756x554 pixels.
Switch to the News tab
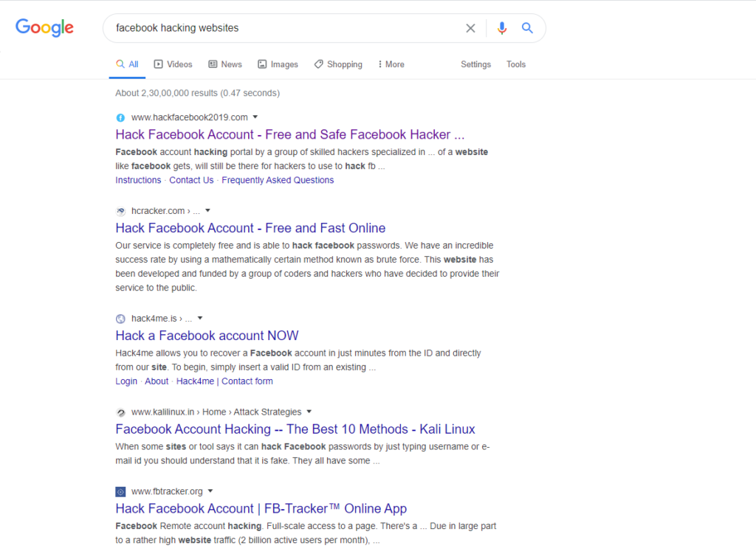(225, 65)
